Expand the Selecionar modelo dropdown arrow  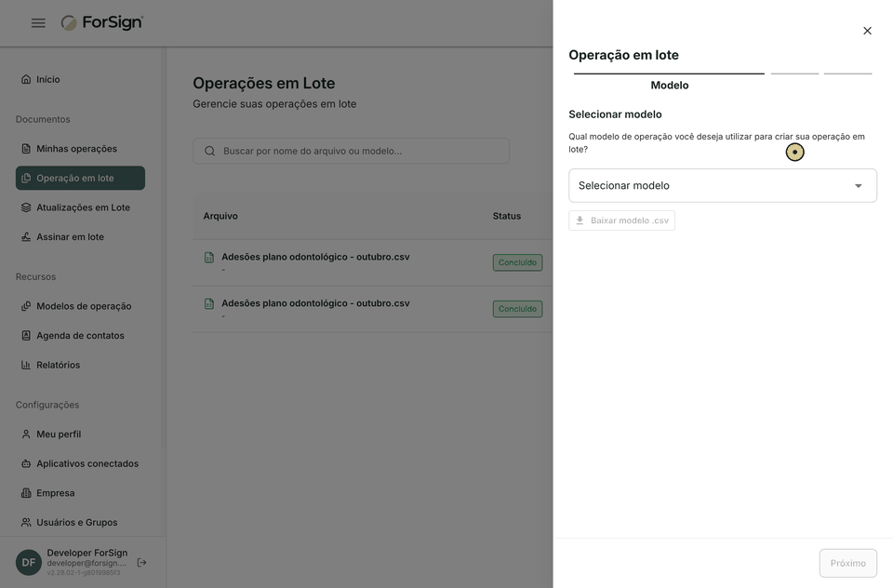859,186
